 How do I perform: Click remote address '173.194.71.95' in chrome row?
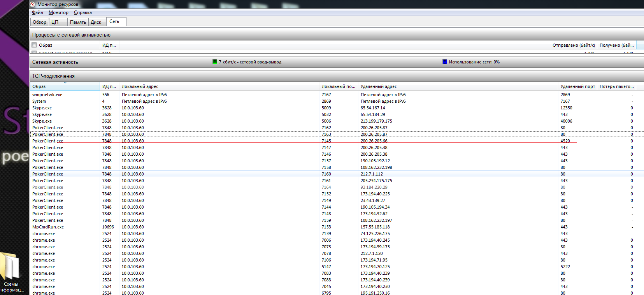point(374,260)
